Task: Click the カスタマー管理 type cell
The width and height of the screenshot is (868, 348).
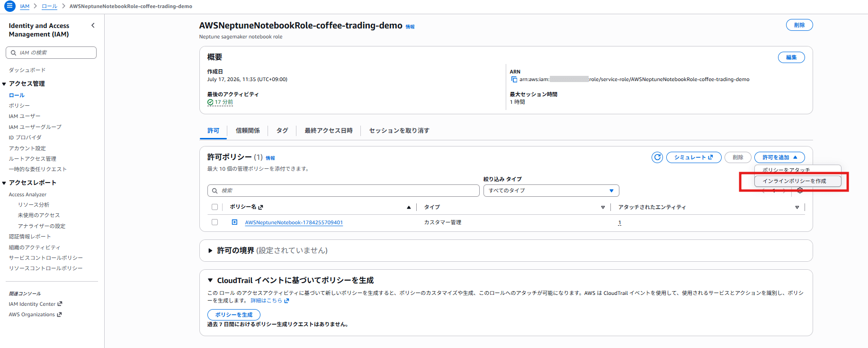Action: [443, 222]
